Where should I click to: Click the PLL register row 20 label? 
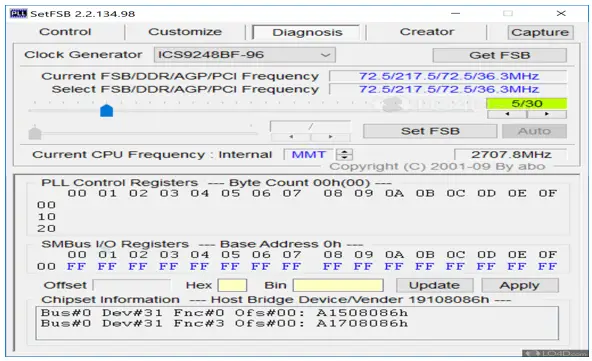pos(46,228)
